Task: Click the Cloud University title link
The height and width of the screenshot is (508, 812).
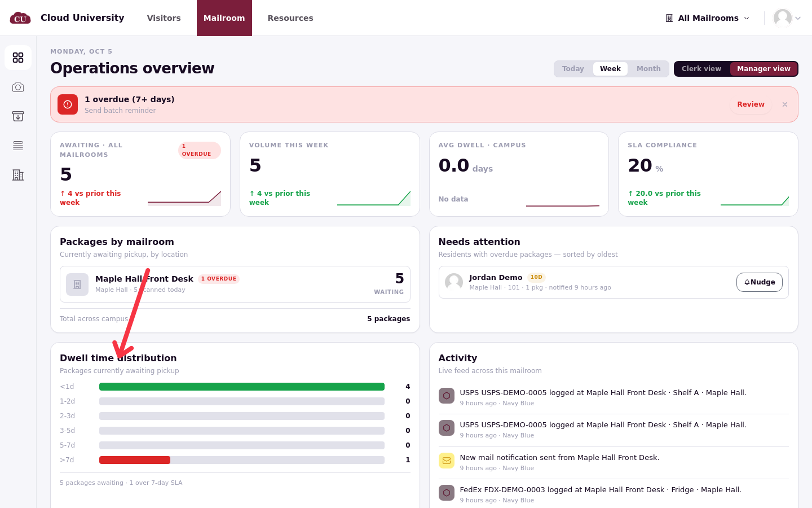Action: (82, 17)
